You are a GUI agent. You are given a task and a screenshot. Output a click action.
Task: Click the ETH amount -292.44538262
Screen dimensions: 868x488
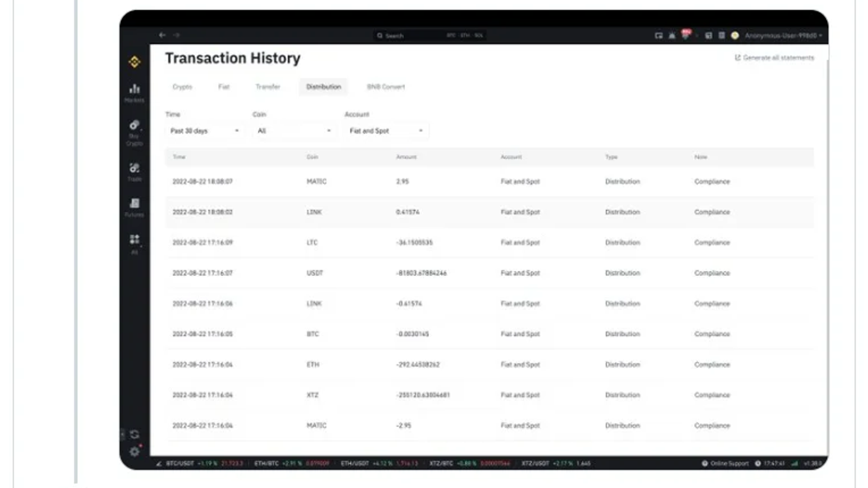[x=418, y=365]
